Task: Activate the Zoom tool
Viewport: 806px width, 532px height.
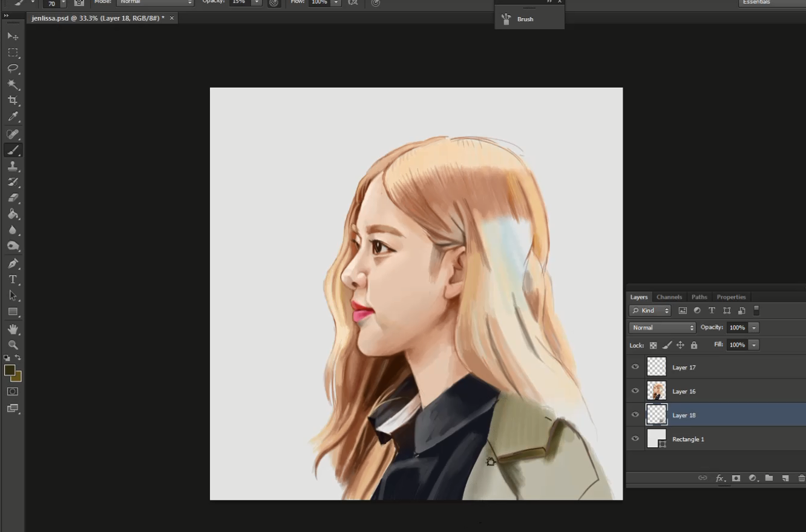Action: pos(13,345)
